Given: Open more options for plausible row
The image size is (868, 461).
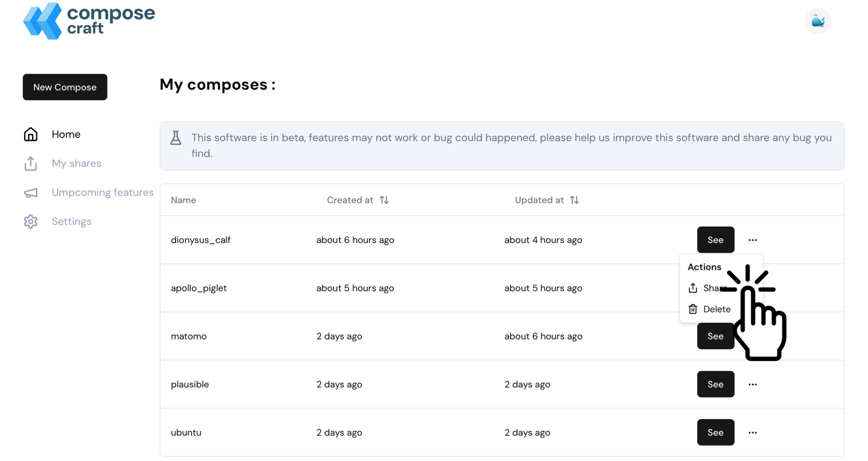Looking at the screenshot, I should point(752,385).
